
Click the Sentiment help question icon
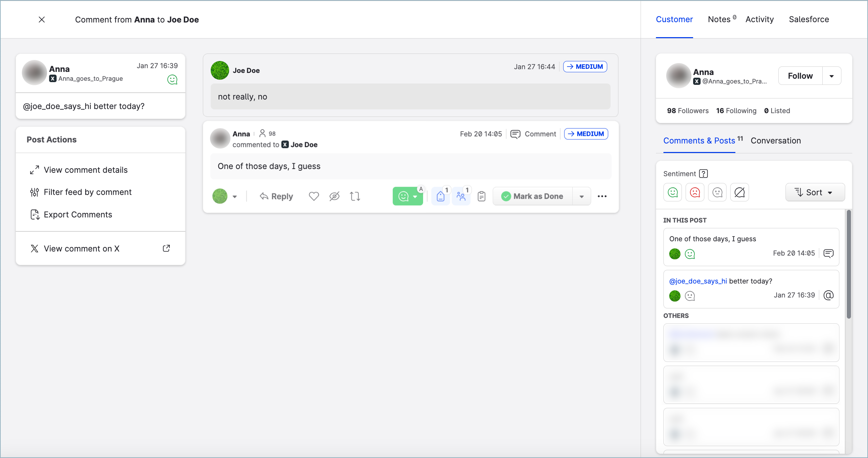pyautogui.click(x=703, y=174)
